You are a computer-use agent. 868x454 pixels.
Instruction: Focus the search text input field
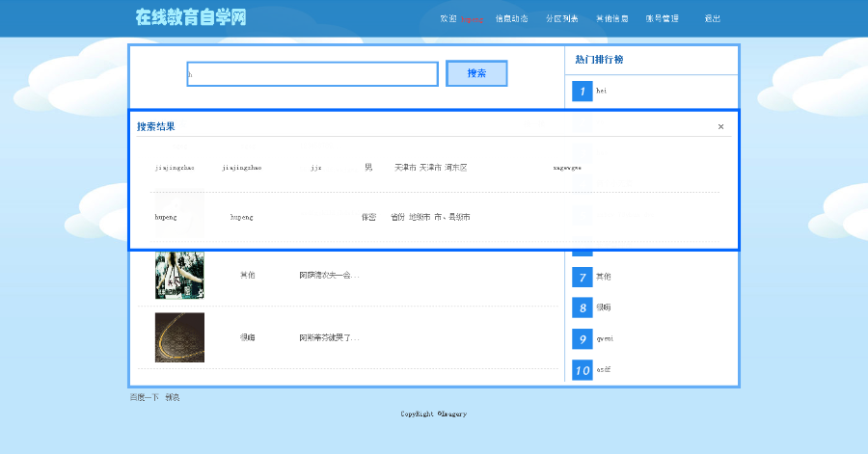point(312,74)
